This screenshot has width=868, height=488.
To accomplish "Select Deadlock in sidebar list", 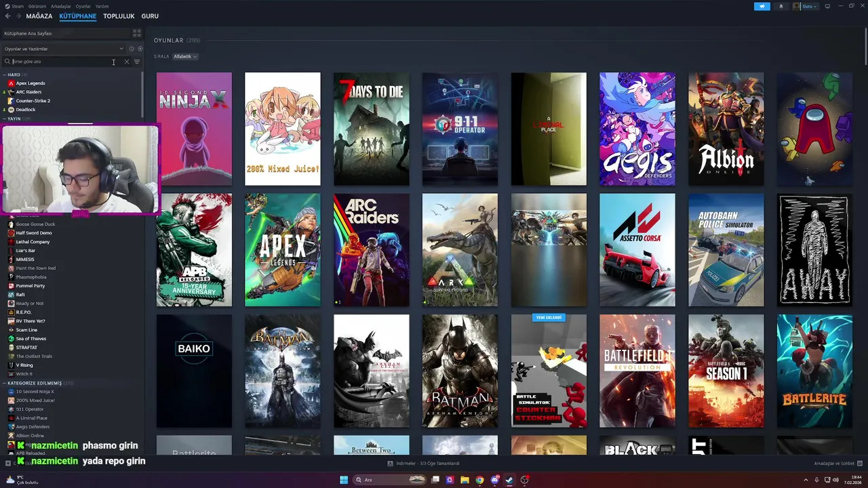I will (x=26, y=110).
